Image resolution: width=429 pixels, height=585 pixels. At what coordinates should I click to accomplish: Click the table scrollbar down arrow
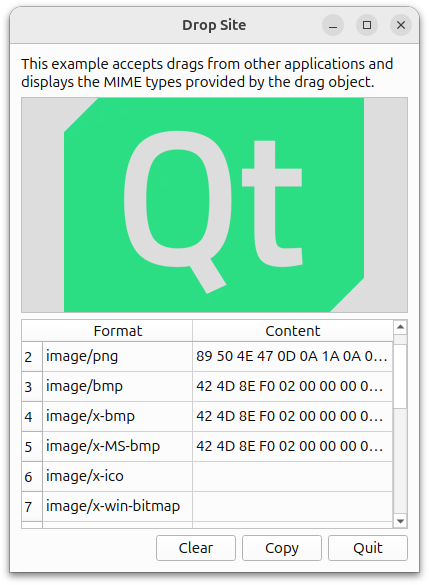pyautogui.click(x=400, y=521)
